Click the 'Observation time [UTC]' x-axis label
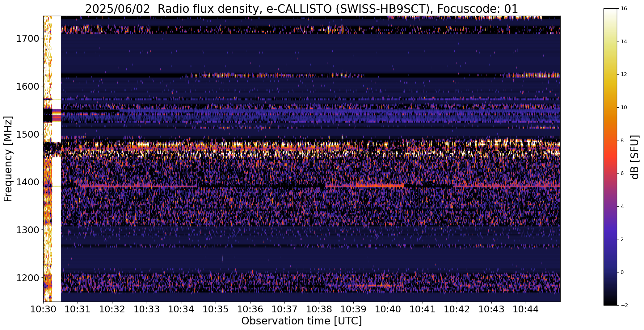Image resolution: width=644 pixels, height=330 pixels. point(301,321)
